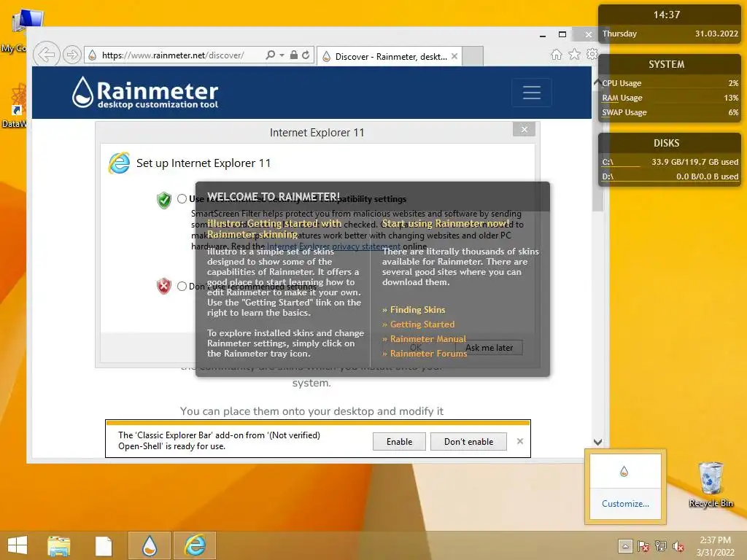747x560 pixels.
Task: Click the page scrollbar down arrow
Action: pyautogui.click(x=598, y=442)
